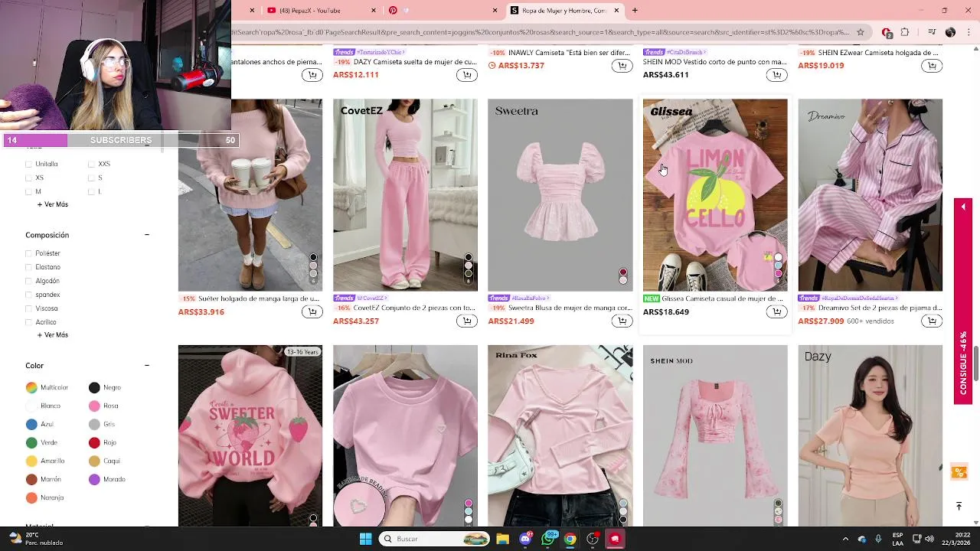Add the Sweetra blouse to the cart
The width and height of the screenshot is (980, 551).
pos(622,321)
